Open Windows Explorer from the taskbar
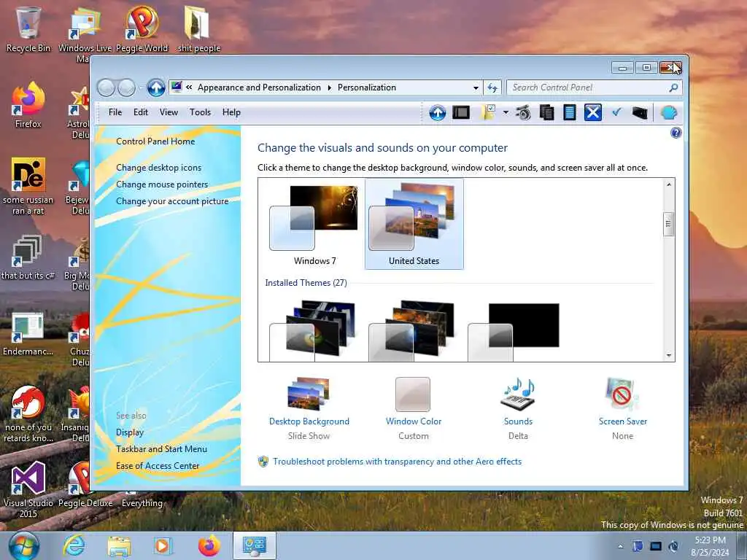Image resolution: width=747 pixels, height=560 pixels. pyautogui.click(x=119, y=545)
